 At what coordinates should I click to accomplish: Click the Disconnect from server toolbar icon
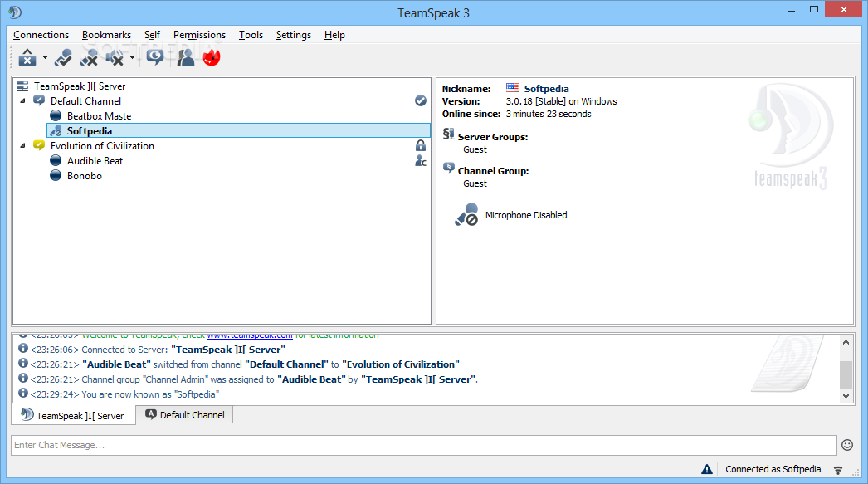point(27,57)
